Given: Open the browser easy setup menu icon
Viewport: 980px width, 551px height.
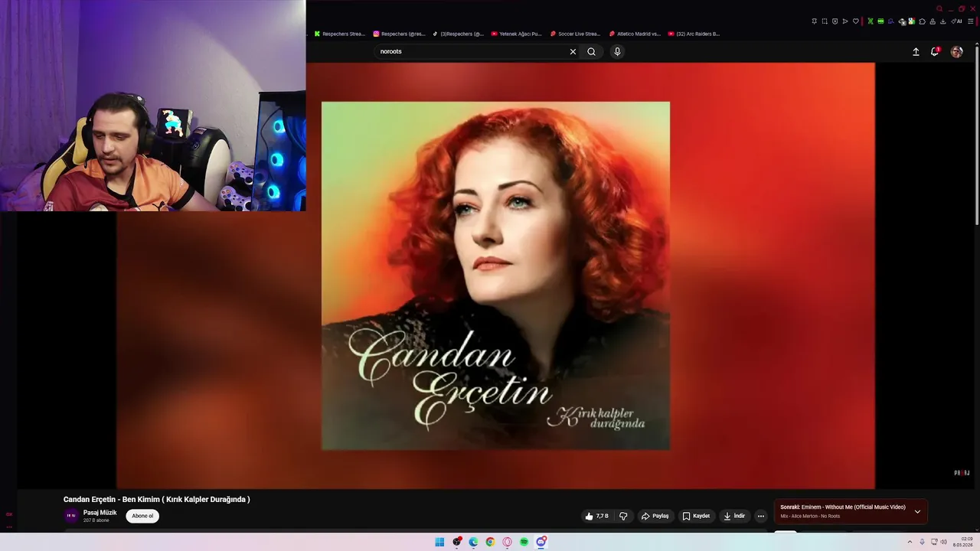Looking at the screenshot, I should [x=971, y=21].
